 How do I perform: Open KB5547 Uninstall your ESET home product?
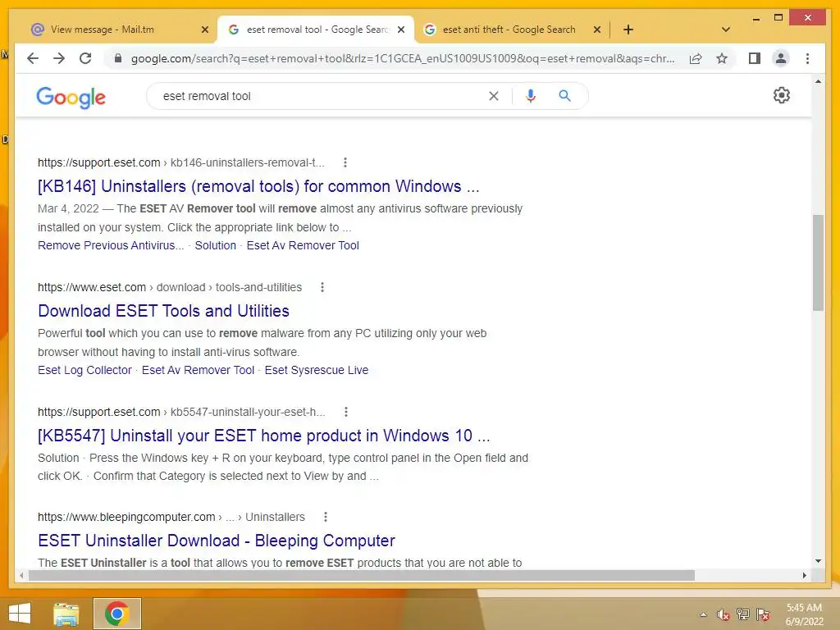[x=263, y=436]
